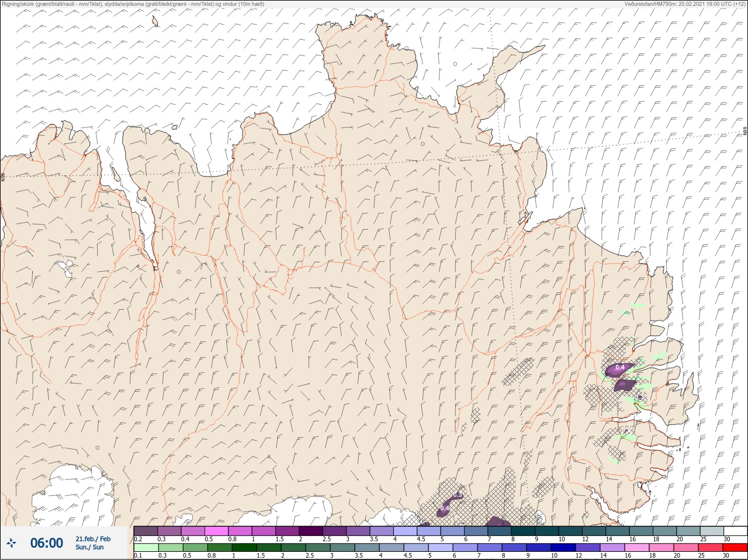
Task: Click the weather office logo icon beside 06:00
Action: coord(12,543)
